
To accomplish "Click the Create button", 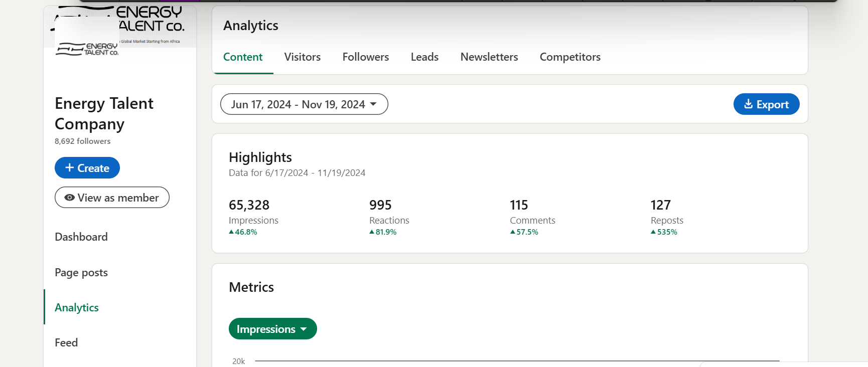I will click(87, 168).
